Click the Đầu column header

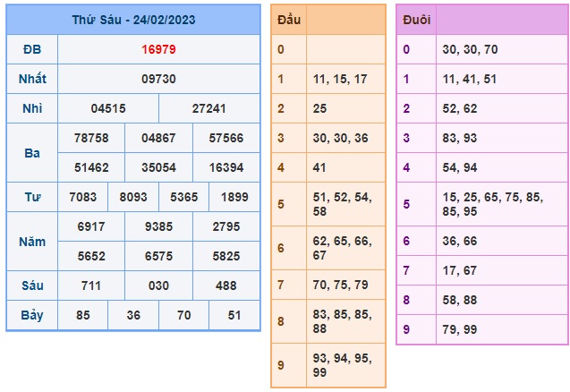coord(289,20)
